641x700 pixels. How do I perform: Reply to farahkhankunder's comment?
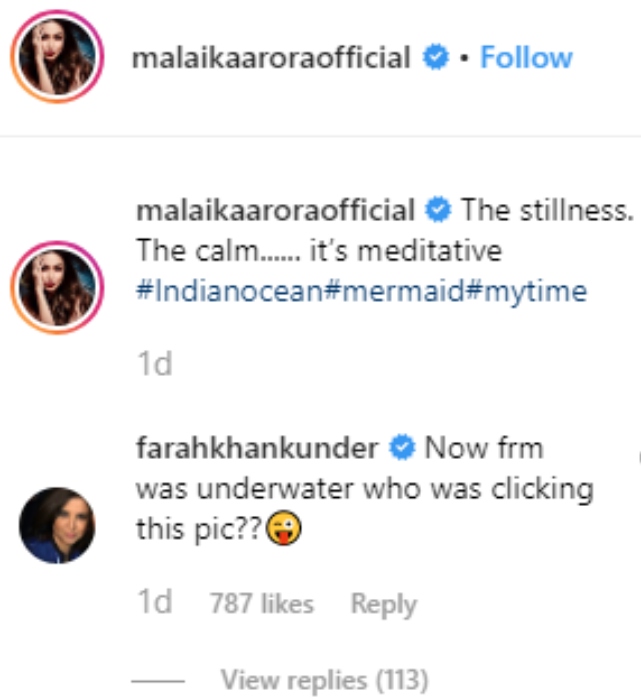383,604
